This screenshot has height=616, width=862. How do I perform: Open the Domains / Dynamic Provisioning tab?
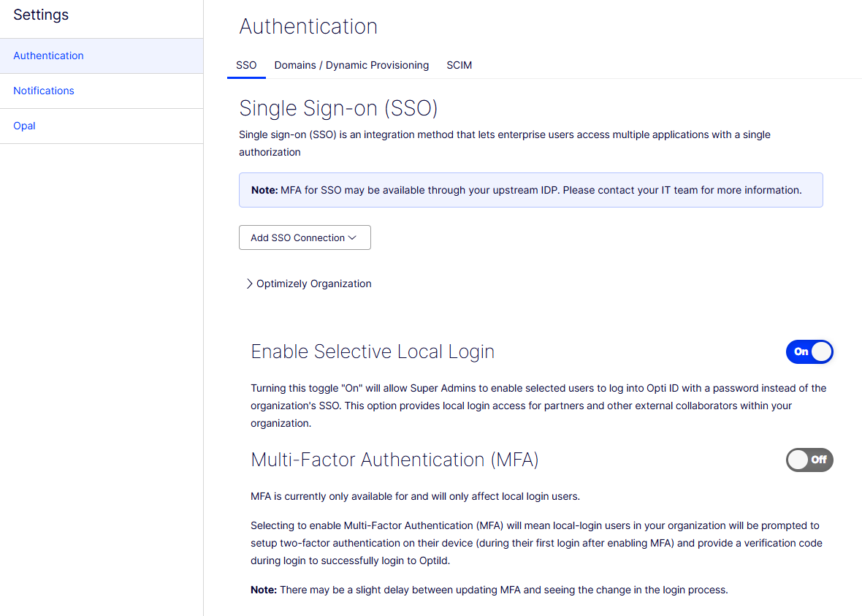351,65
